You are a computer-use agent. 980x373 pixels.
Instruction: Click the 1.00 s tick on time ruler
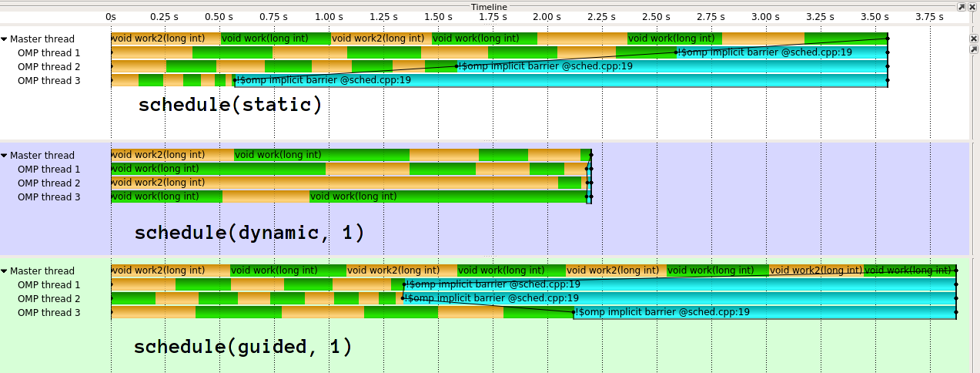(x=329, y=16)
